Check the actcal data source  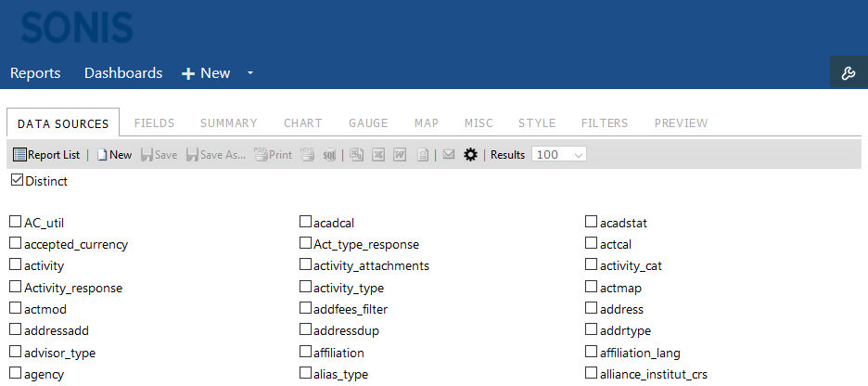(x=592, y=243)
